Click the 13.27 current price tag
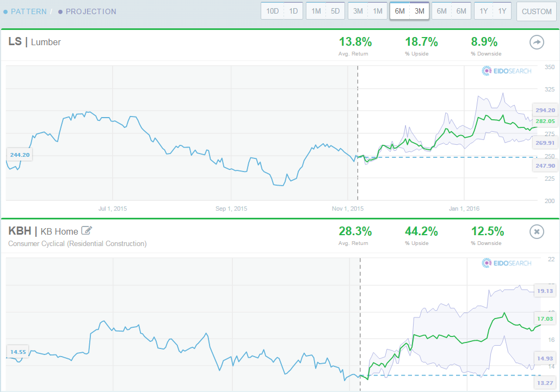560x392 pixels. click(545, 383)
